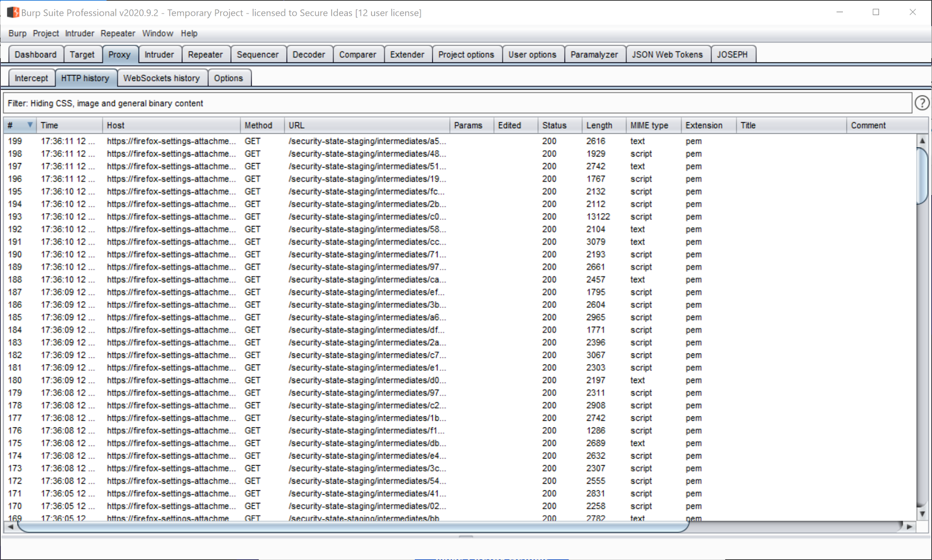Image resolution: width=932 pixels, height=560 pixels.
Task: Click the vertical scrollbar thumb
Action: [922, 176]
